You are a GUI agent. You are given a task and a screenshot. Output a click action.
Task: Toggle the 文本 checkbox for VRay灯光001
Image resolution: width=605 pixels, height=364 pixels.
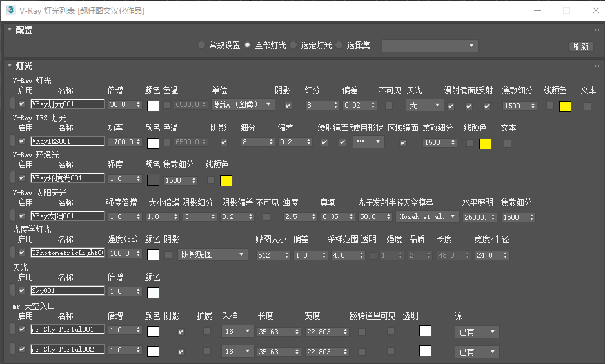[587, 106]
